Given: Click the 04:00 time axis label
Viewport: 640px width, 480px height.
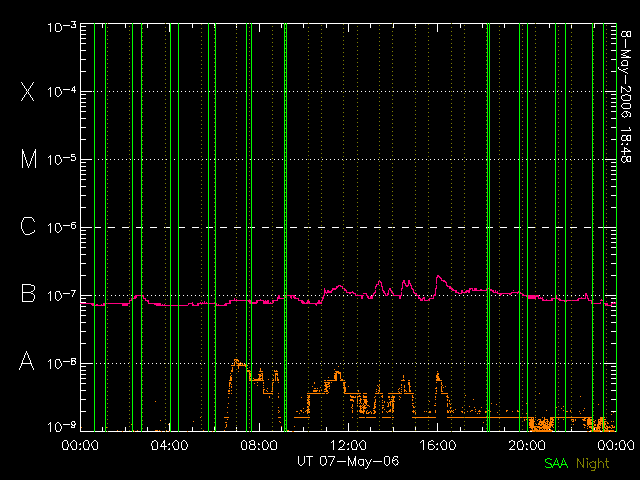Looking at the screenshot, I should [169, 444].
